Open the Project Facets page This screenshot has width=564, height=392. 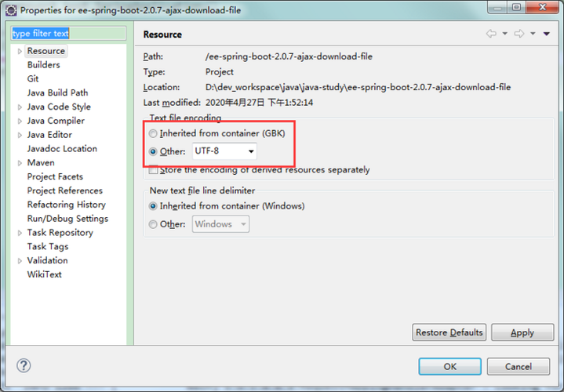[55, 177]
